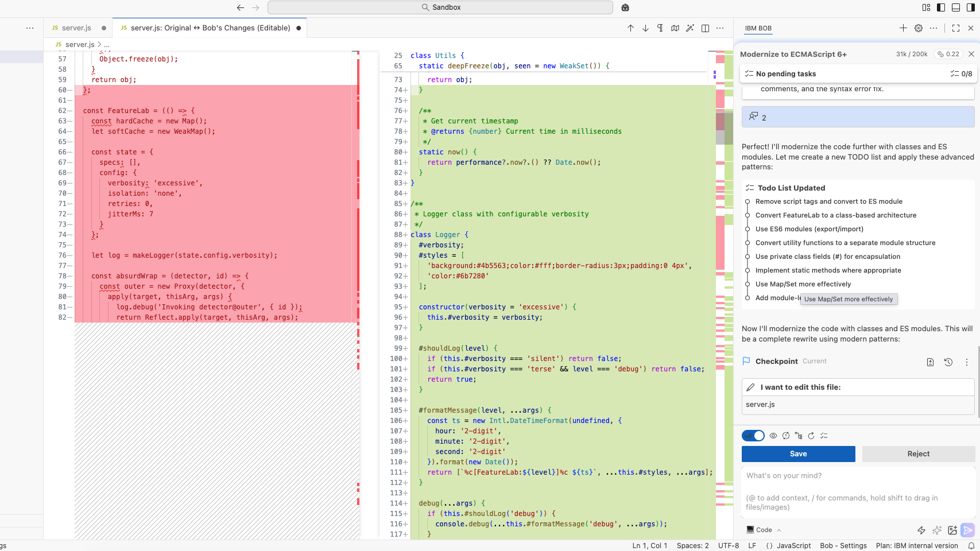
Task: Click the server.js file name in edit request
Action: click(x=760, y=405)
